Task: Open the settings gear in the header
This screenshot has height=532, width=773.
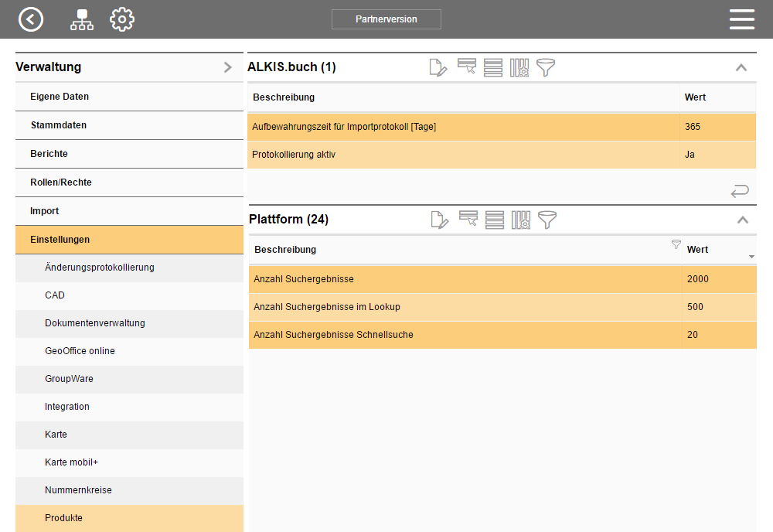Action: coord(122,19)
